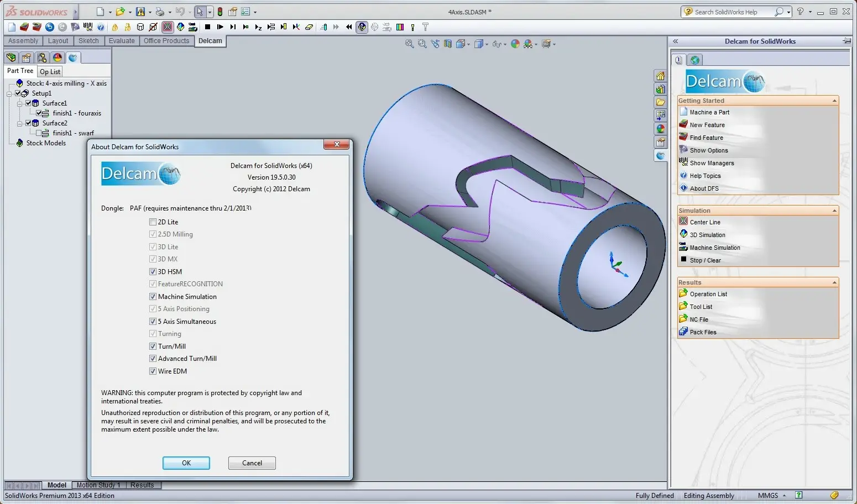The height and width of the screenshot is (504, 857).
Task: Switch to the Office Products tab
Action: pyautogui.click(x=166, y=41)
